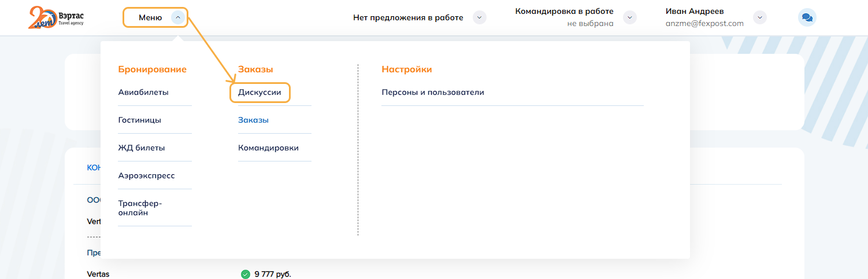Click the Иван Андреев user name
The image size is (868, 279).
point(694,12)
